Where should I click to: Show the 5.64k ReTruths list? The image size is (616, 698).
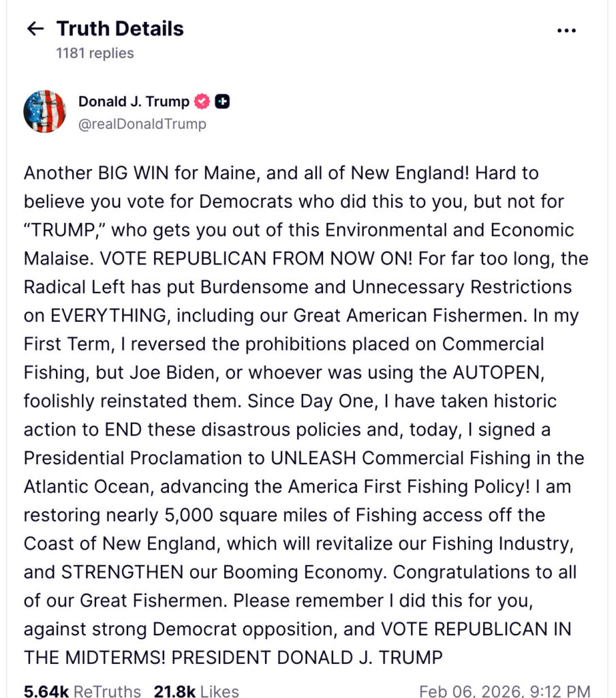pyautogui.click(x=82, y=691)
